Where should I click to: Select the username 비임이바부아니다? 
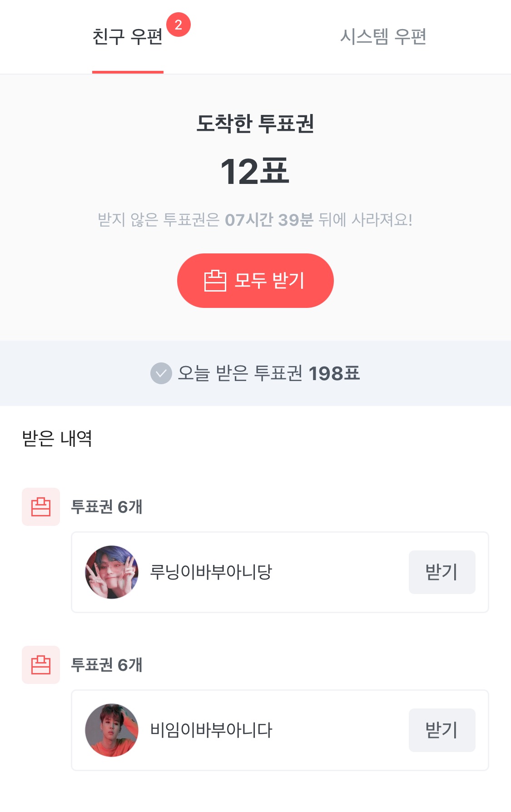(211, 730)
